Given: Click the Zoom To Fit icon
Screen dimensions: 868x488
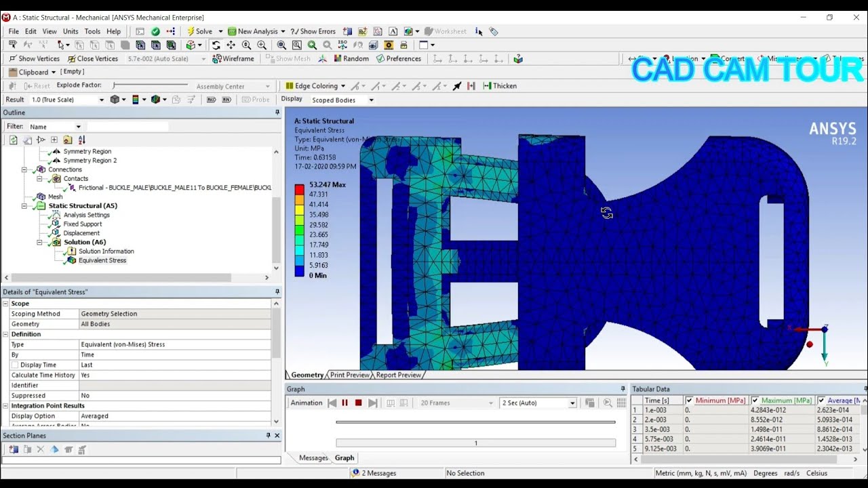Looking at the screenshot, I should (281, 45).
